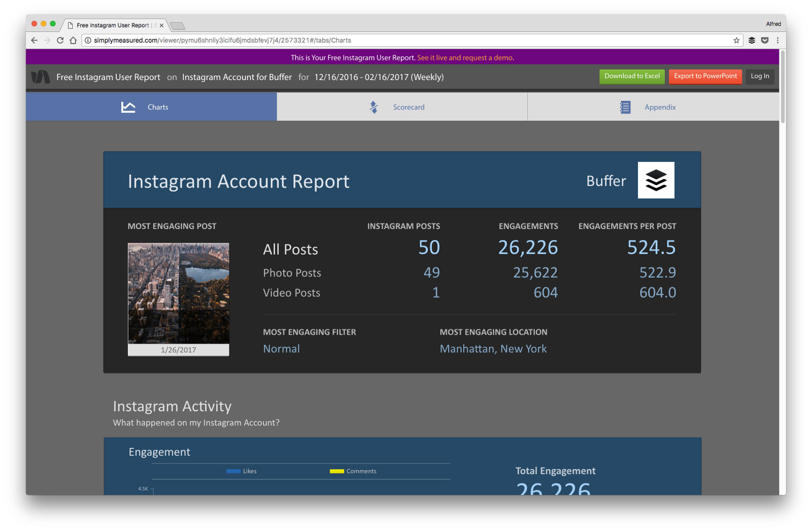The image size is (812, 532).
Task: Click the Total Engagement label
Action: click(x=556, y=471)
